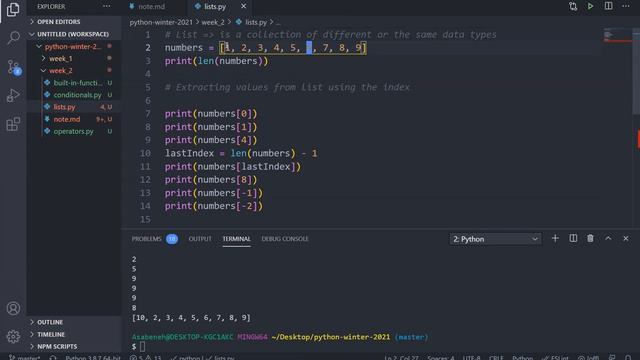This screenshot has height=360, width=640.
Task: Click the compare changes icon in editor toolbar
Action: (x=573, y=7)
